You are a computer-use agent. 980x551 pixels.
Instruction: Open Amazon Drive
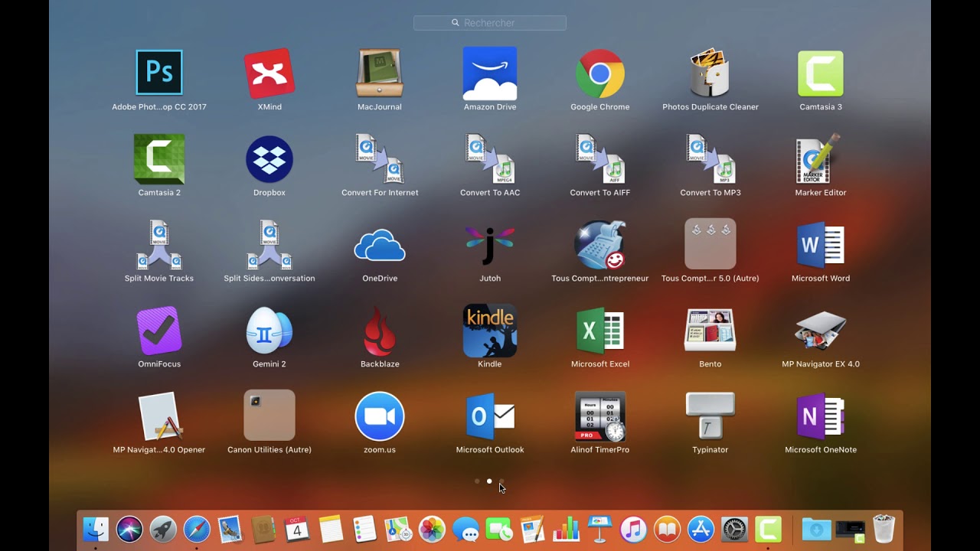click(x=490, y=73)
